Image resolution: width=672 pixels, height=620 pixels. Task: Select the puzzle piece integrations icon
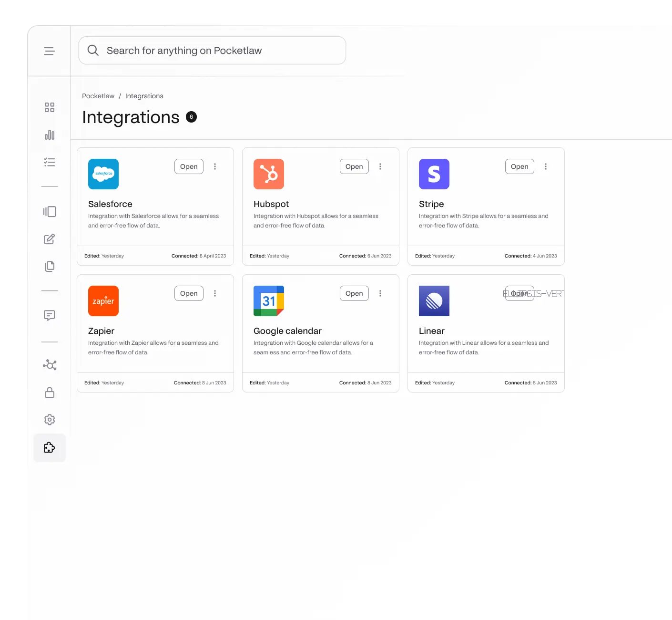pos(50,447)
